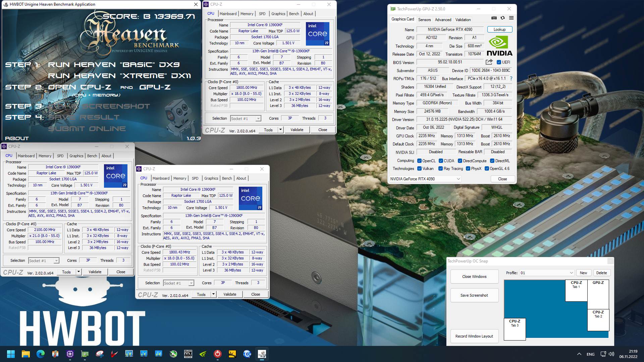Toggle the Ray Tracing checkbox
The height and width of the screenshot is (362, 644).
tap(441, 169)
